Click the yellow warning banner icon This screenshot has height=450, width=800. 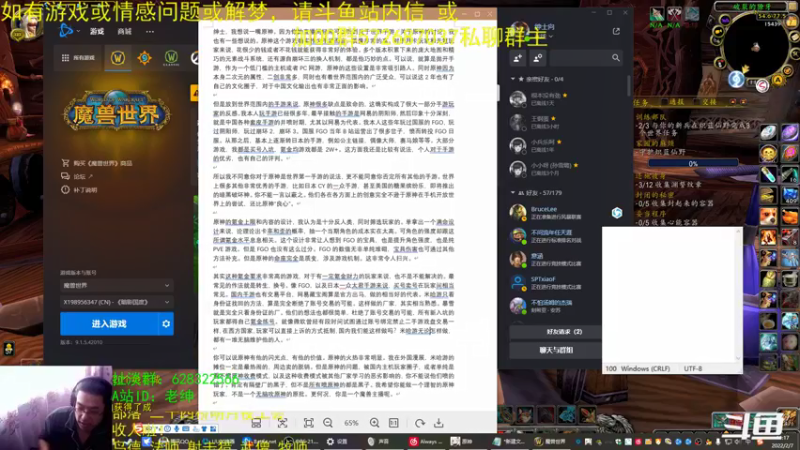tap(194, 93)
